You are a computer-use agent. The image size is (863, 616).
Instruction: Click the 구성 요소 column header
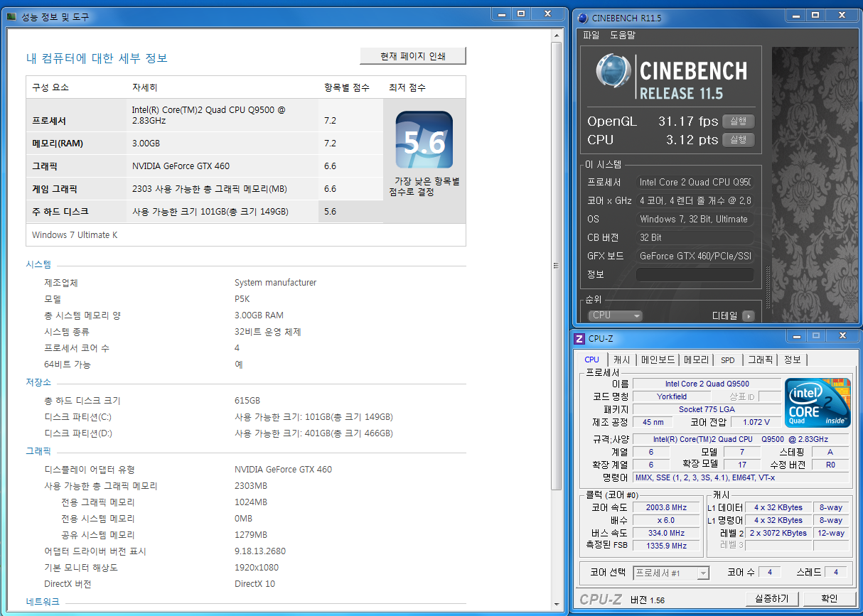[x=50, y=87]
